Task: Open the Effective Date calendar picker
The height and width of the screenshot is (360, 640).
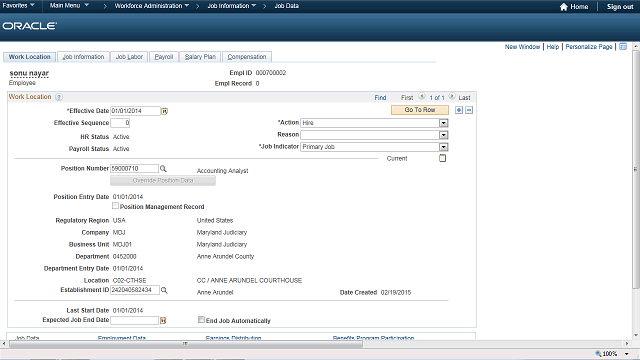Action: (164, 111)
